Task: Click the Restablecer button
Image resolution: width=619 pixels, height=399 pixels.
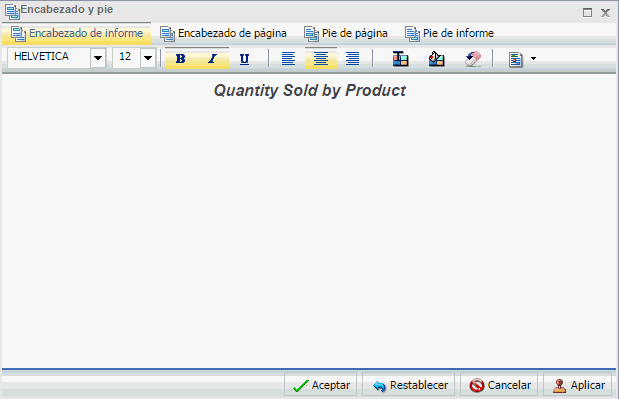Action: coord(409,385)
